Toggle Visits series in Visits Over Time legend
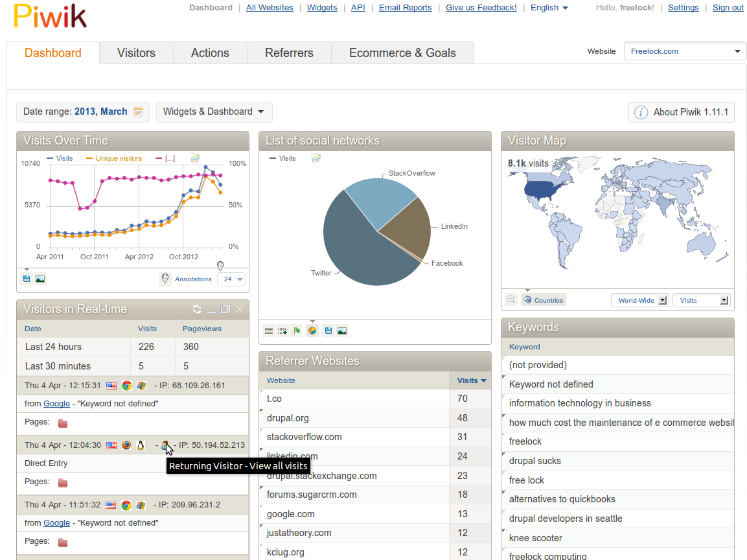The width and height of the screenshot is (747, 560). point(60,158)
